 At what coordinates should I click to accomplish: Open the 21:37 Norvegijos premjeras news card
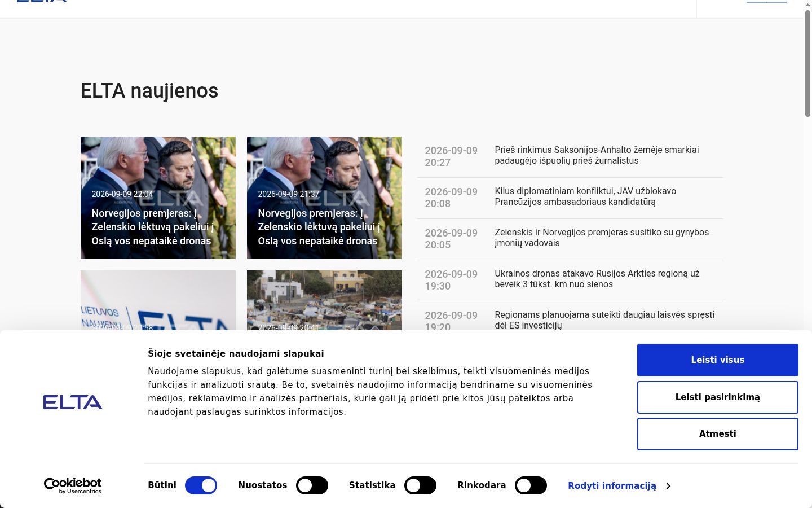pos(324,198)
